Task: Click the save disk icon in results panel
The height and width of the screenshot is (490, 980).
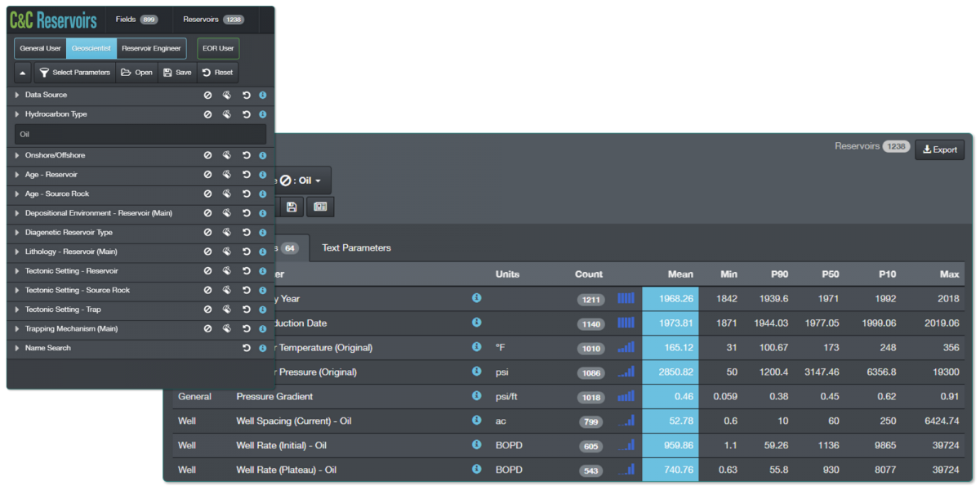Action: coord(292,207)
